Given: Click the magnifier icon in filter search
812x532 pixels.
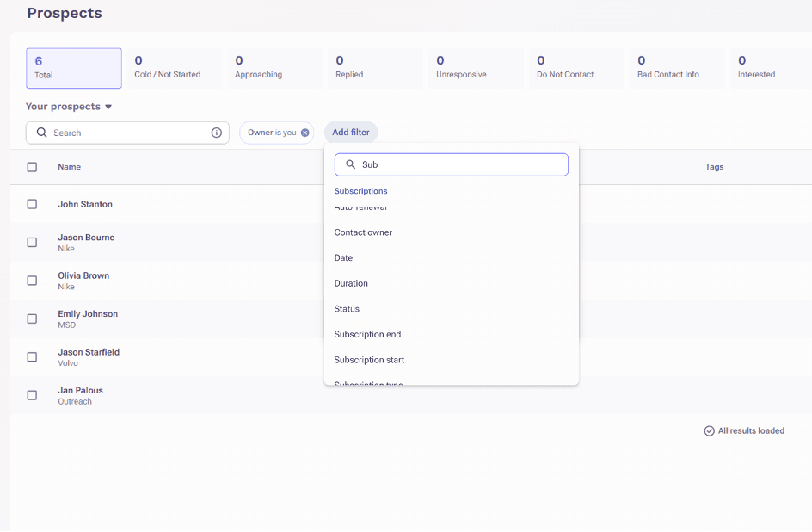Looking at the screenshot, I should point(350,164).
